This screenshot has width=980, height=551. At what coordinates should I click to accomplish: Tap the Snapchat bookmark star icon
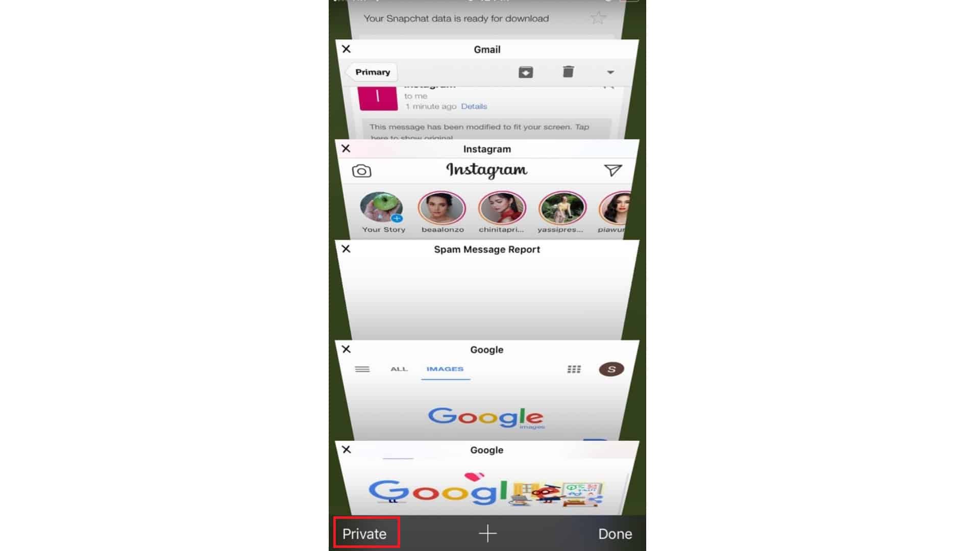[596, 18]
